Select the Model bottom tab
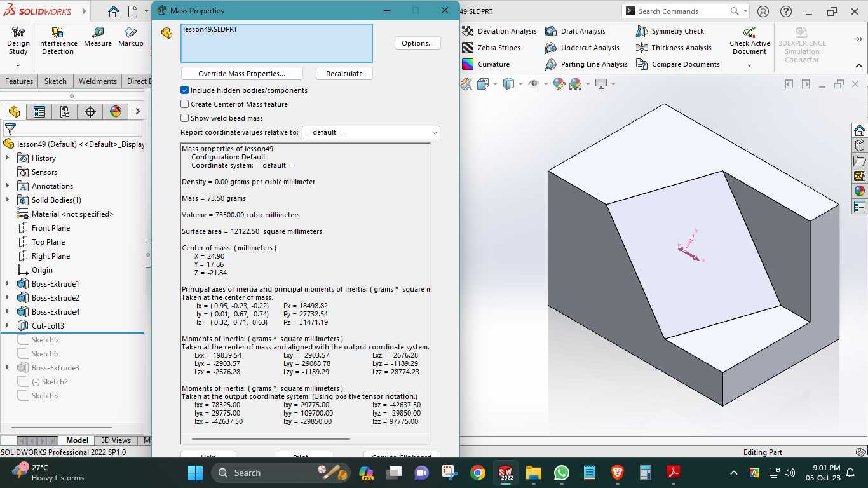The width and height of the screenshot is (868, 488). (77, 440)
